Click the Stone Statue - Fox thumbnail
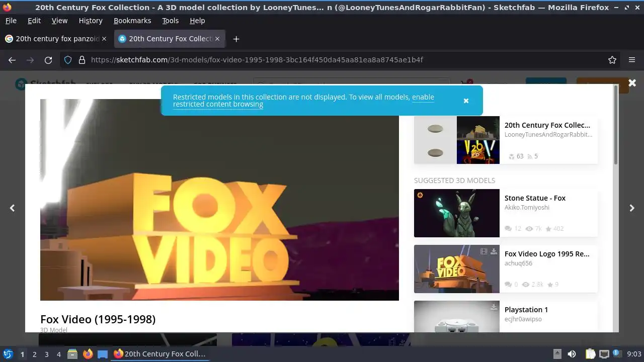Viewport: 644px width, 362px height. (x=457, y=213)
